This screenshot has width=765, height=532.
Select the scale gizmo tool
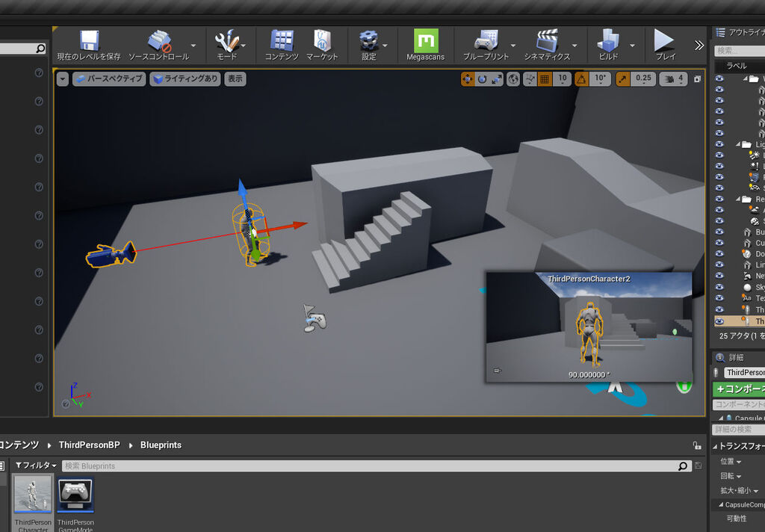(497, 79)
